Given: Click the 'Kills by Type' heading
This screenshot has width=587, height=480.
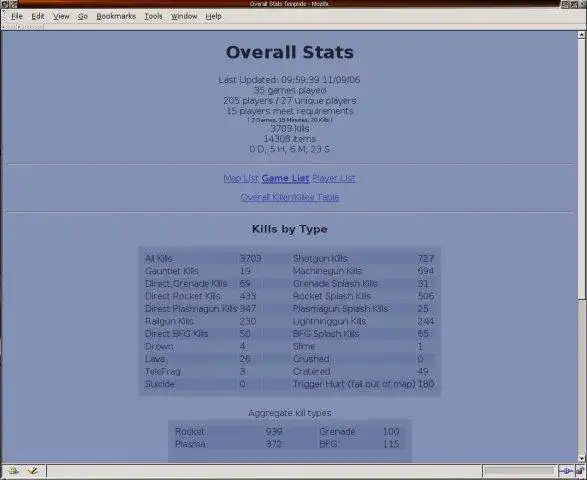Looking at the screenshot, I should point(290,229).
